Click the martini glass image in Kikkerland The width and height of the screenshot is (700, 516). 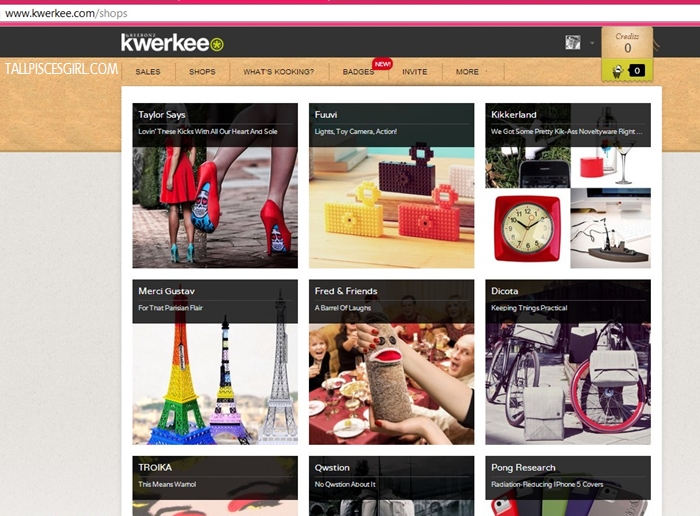(611, 167)
